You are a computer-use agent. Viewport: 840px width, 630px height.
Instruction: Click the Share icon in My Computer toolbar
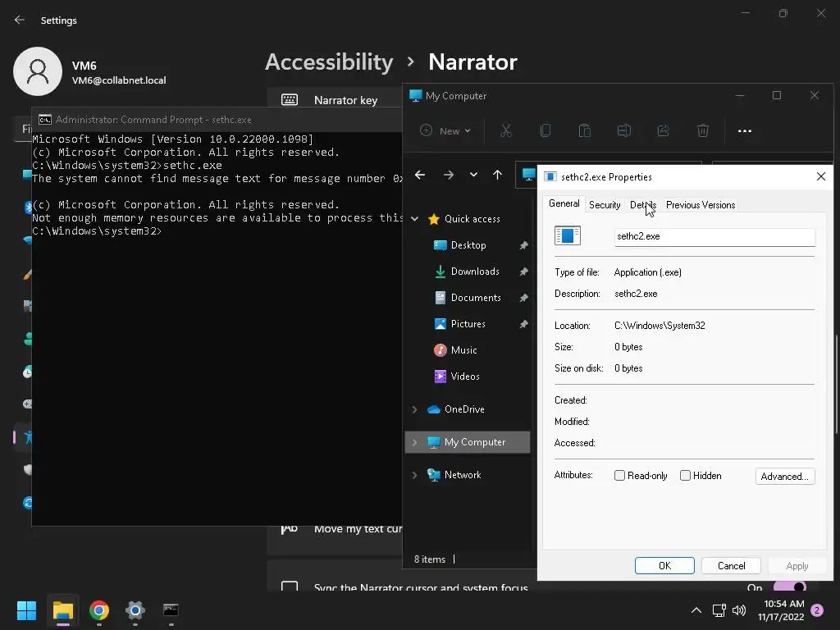[663, 130]
